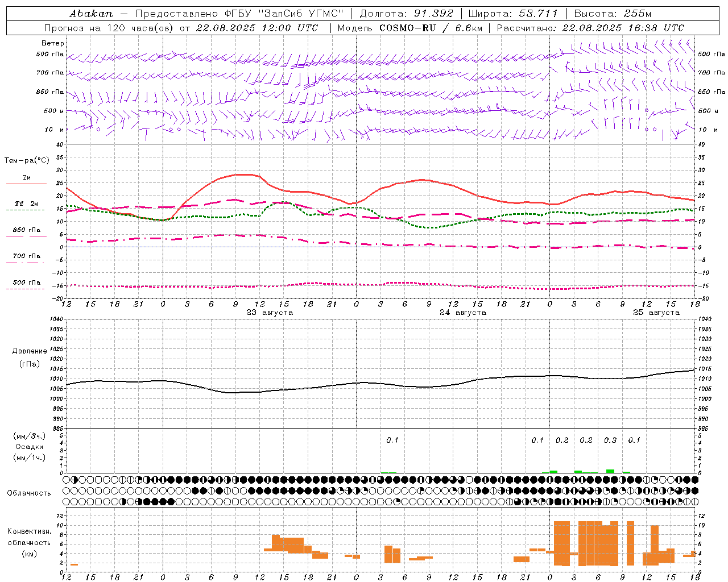Screen dimensions: 728x582
Task: Click "Рассчитано: 22.08.2025 16:38 UTC" text
Action: click(x=590, y=28)
